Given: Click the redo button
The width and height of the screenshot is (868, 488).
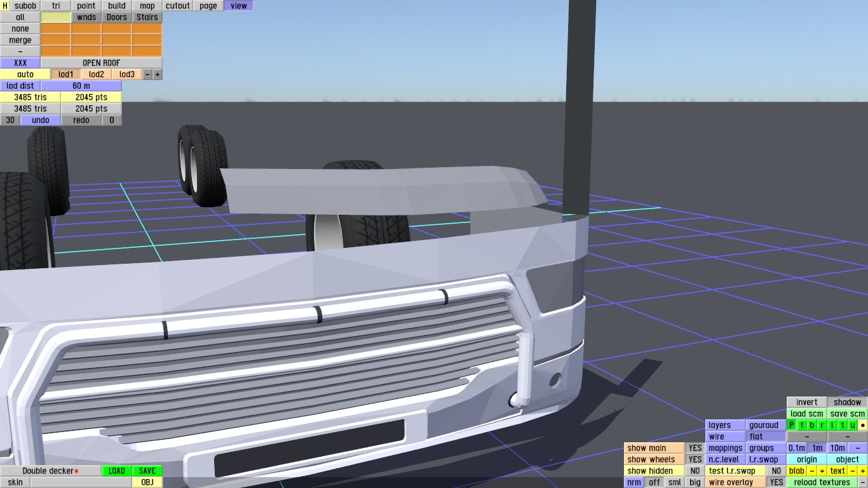Looking at the screenshot, I should pyautogui.click(x=81, y=120).
